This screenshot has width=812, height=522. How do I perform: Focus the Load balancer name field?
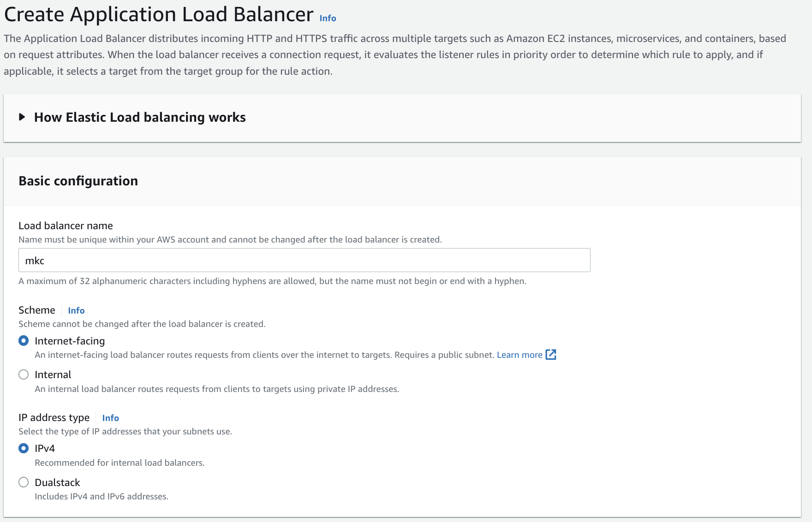(304, 260)
